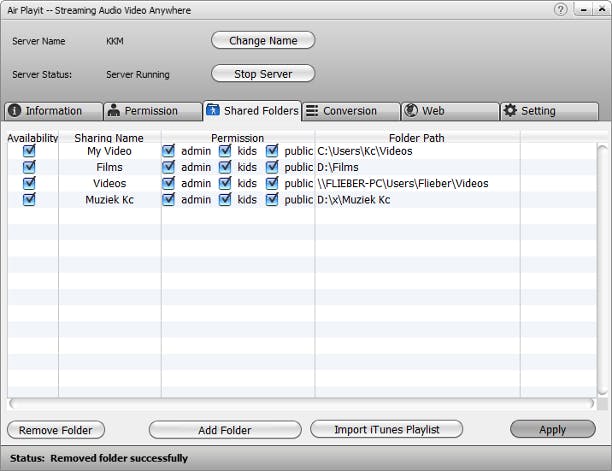Uncheck admin permission for Films
This screenshot has width=612, height=471.
pyautogui.click(x=168, y=167)
